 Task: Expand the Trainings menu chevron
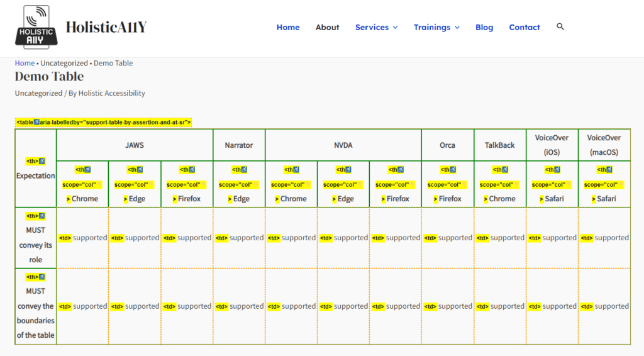point(457,28)
